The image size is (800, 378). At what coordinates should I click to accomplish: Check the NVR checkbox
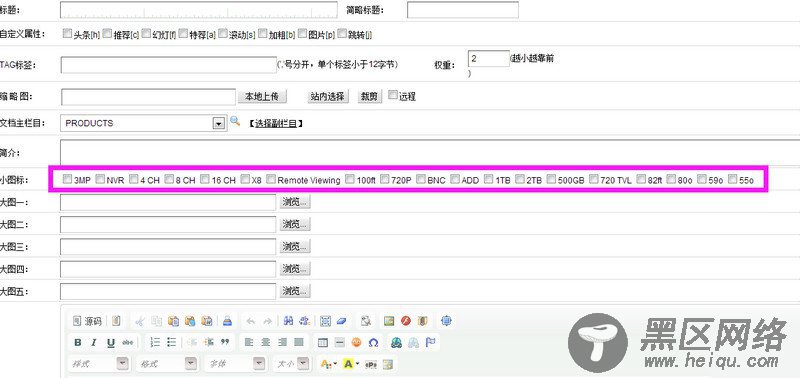point(101,179)
